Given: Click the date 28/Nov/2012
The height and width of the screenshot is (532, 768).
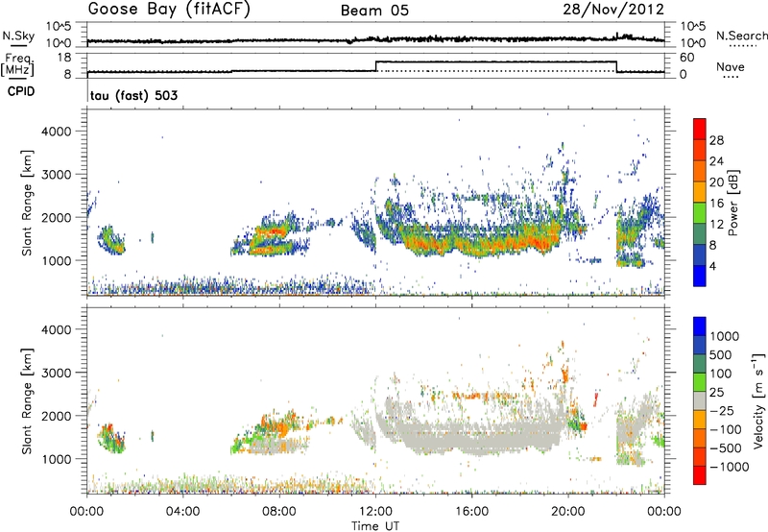Looking at the screenshot, I should [x=613, y=10].
